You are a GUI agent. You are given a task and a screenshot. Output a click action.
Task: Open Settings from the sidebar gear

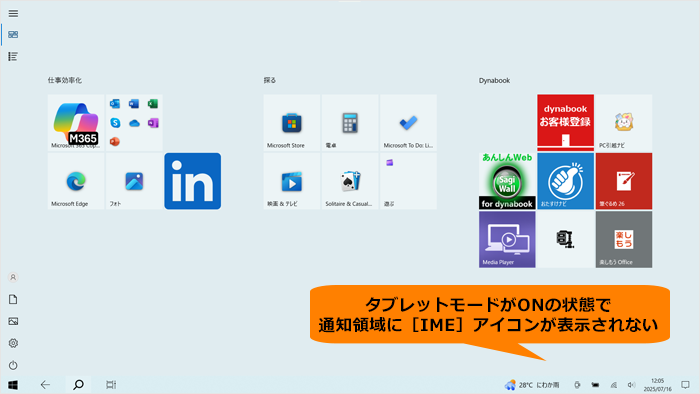(13, 343)
